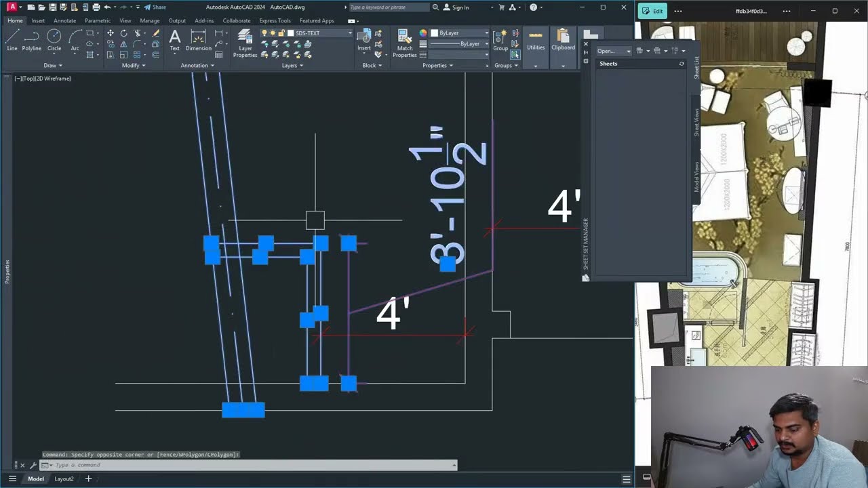Click the search magnifier icon
Image resolution: width=868 pixels, height=488 pixels.
[x=436, y=7]
